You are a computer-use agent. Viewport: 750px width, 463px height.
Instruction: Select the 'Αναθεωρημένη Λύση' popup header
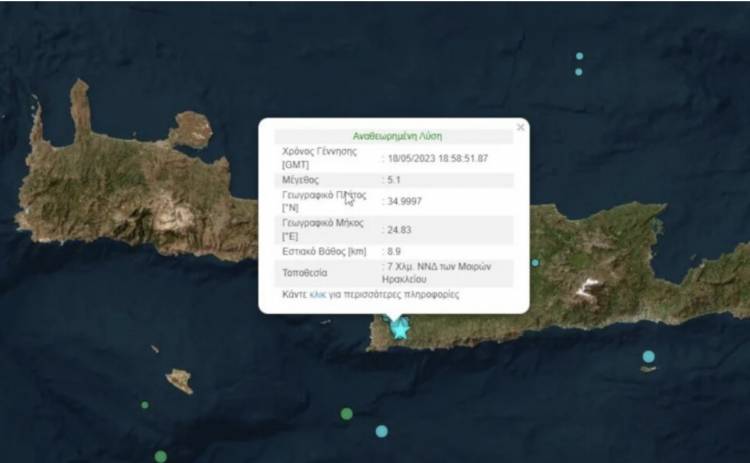(397, 136)
